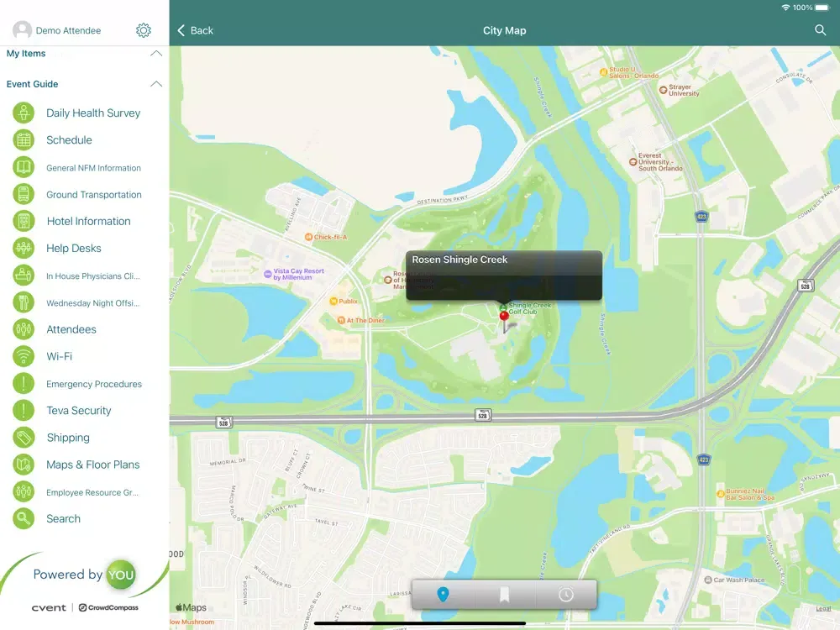Collapse the Event Guide section chevron
This screenshot has height=630, width=840.
coord(156,83)
